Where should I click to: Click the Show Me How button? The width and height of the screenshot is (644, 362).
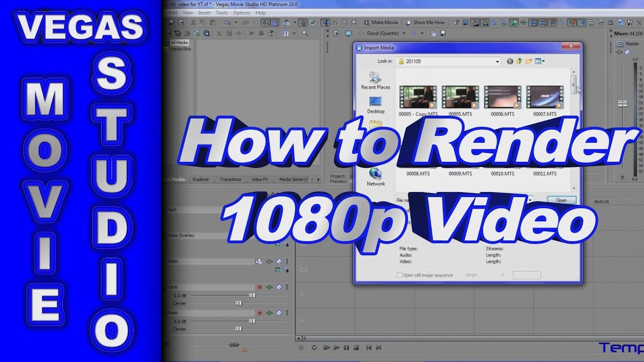(425, 23)
